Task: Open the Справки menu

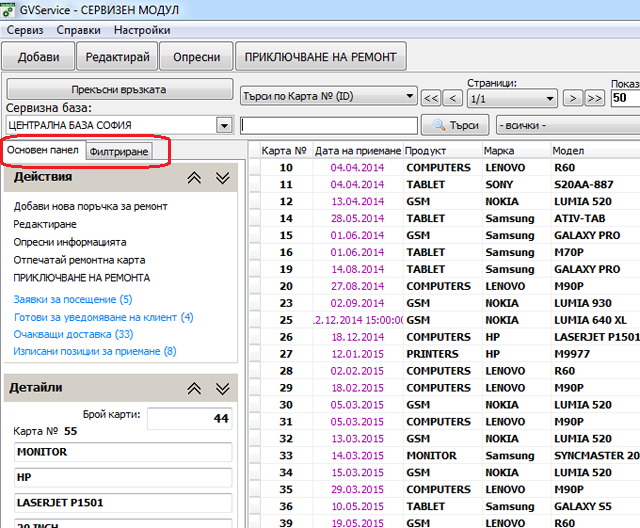Action: [x=78, y=30]
